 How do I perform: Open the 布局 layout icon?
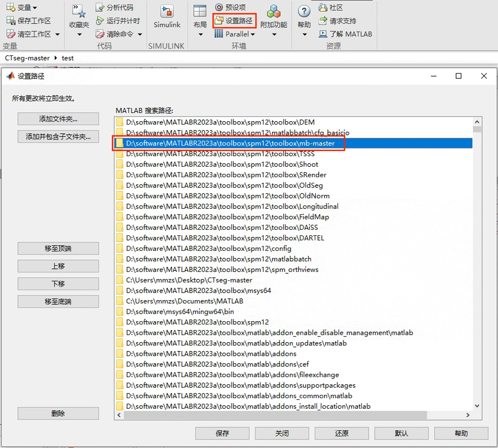[x=200, y=12]
